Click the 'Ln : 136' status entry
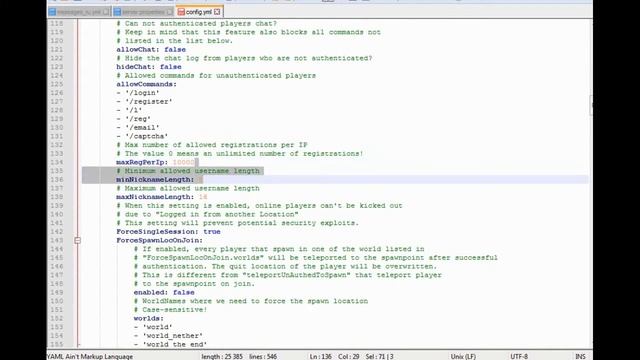640x360 pixels. [320, 356]
